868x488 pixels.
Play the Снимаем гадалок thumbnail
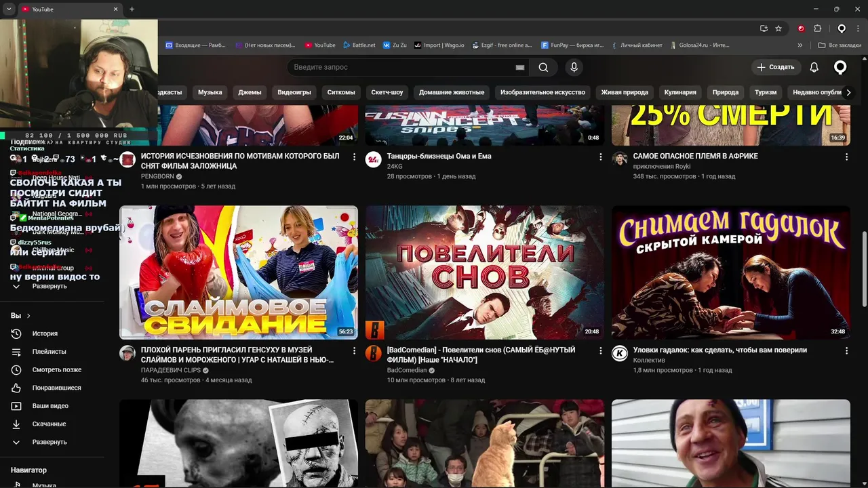click(730, 272)
